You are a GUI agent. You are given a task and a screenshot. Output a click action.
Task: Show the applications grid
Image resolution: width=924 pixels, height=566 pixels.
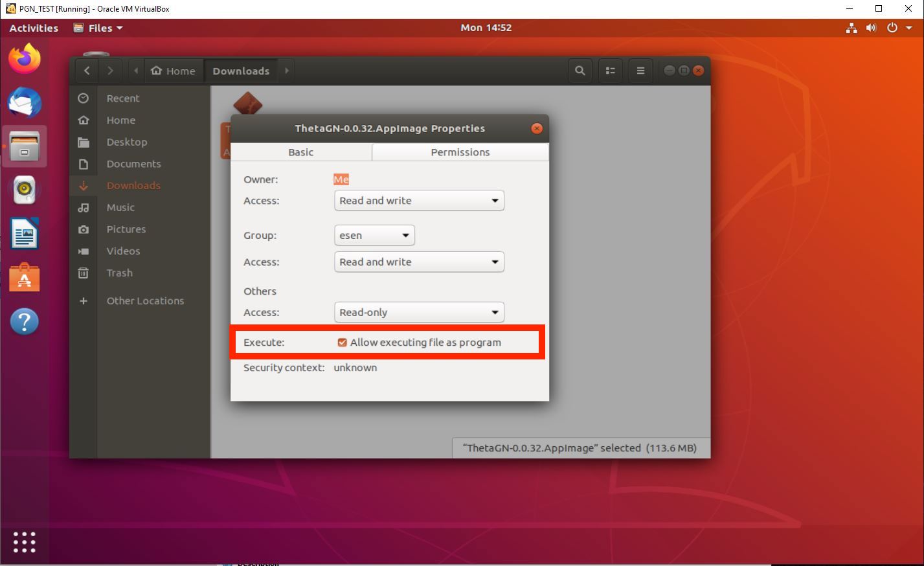[24, 541]
